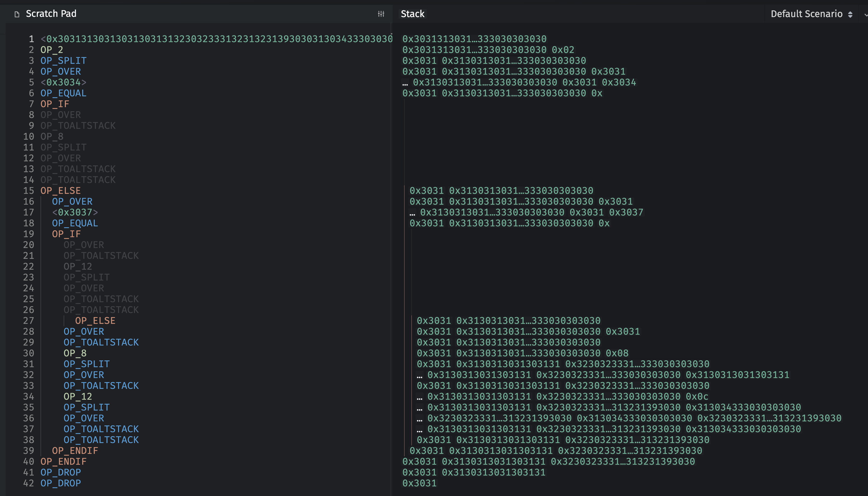Click the 0x02 stack item
The width and height of the screenshot is (868, 496).
(563, 50)
